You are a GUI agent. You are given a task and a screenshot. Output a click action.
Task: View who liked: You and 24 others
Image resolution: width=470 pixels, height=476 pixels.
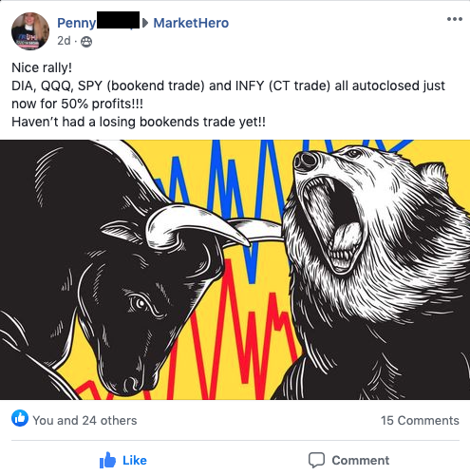(85, 420)
